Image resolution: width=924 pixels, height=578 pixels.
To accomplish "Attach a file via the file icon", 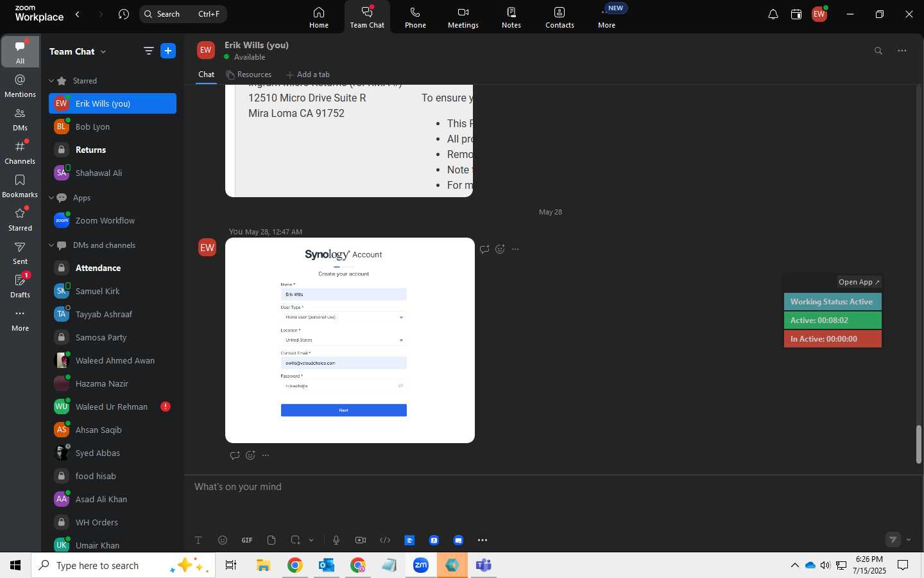I will 271,540.
